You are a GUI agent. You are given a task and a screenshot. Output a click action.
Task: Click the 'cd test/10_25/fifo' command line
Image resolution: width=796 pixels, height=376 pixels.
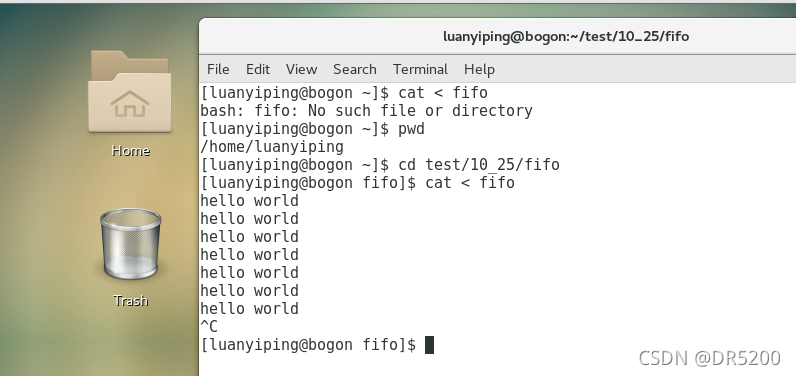(380, 165)
